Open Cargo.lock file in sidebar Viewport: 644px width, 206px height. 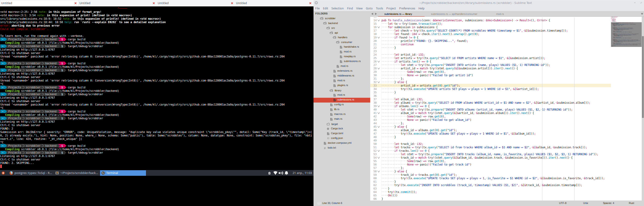point(337,129)
